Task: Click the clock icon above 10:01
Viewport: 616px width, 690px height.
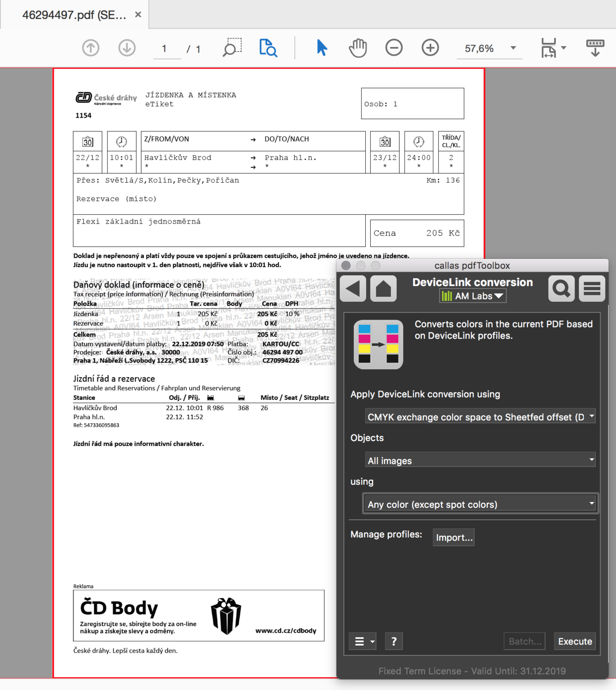Action: [121, 142]
